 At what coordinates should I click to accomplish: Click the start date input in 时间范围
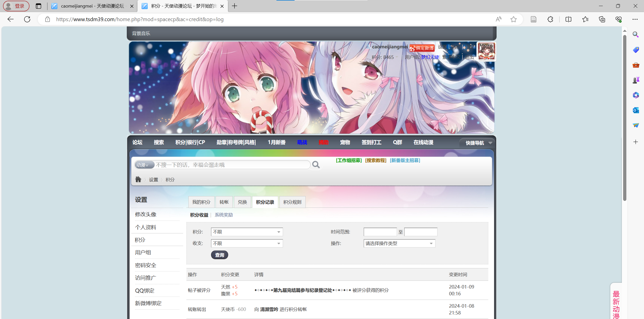[x=380, y=232]
